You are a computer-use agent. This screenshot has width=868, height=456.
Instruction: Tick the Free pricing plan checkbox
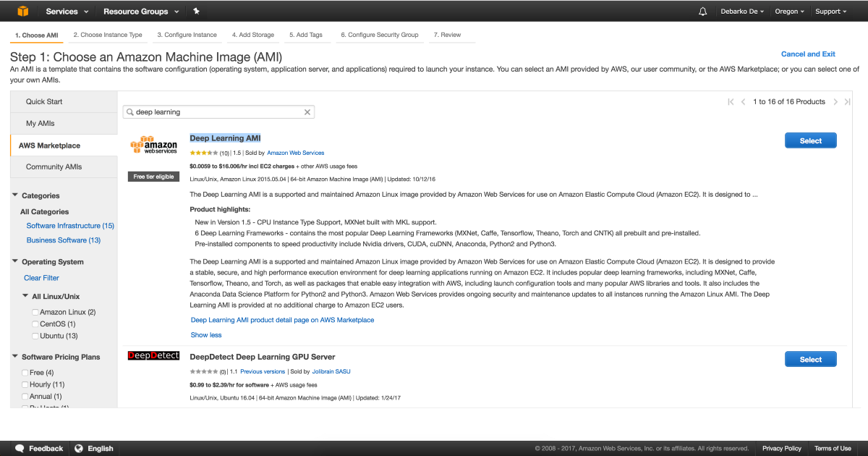pos(25,372)
